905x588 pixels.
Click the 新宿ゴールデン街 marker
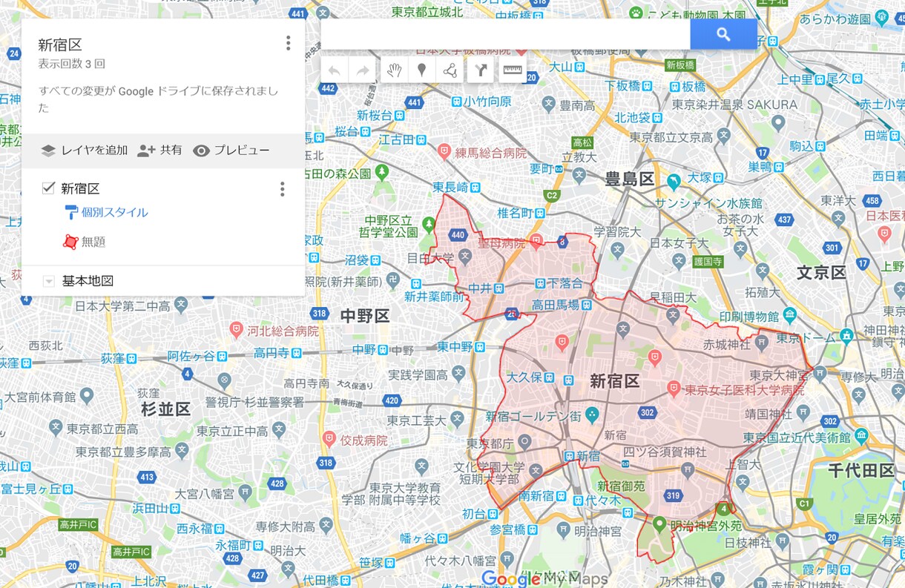coord(593,415)
